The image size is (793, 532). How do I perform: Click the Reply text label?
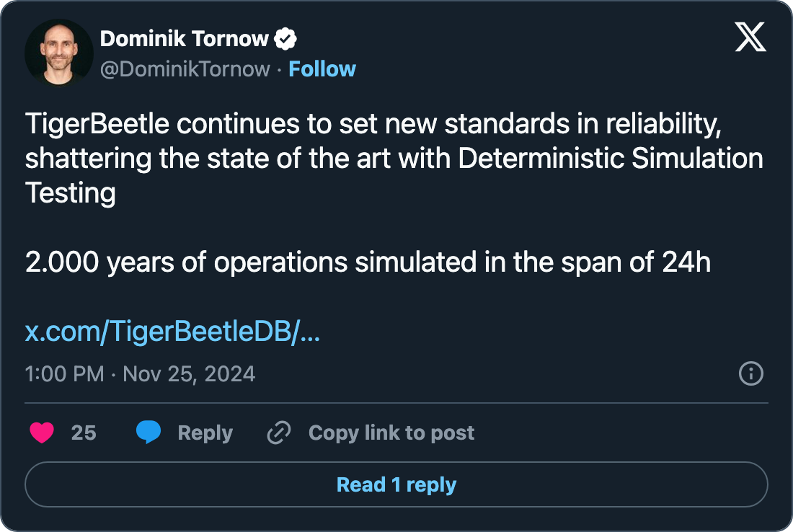(205, 433)
